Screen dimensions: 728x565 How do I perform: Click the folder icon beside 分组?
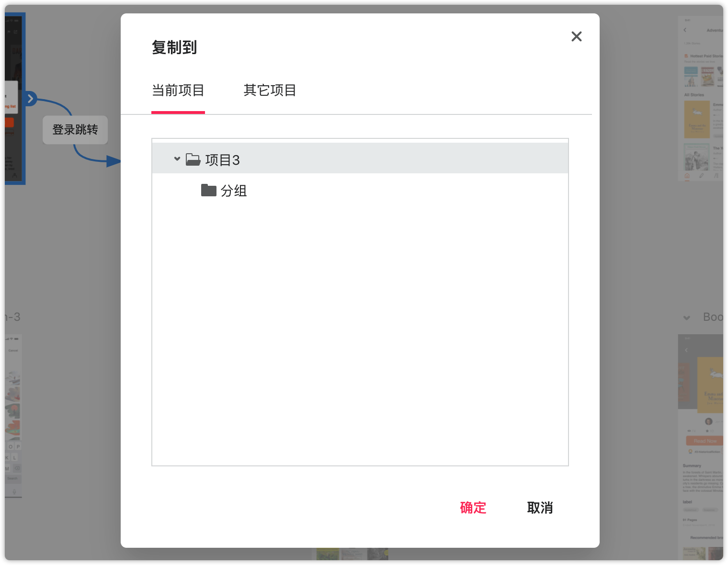click(x=208, y=190)
